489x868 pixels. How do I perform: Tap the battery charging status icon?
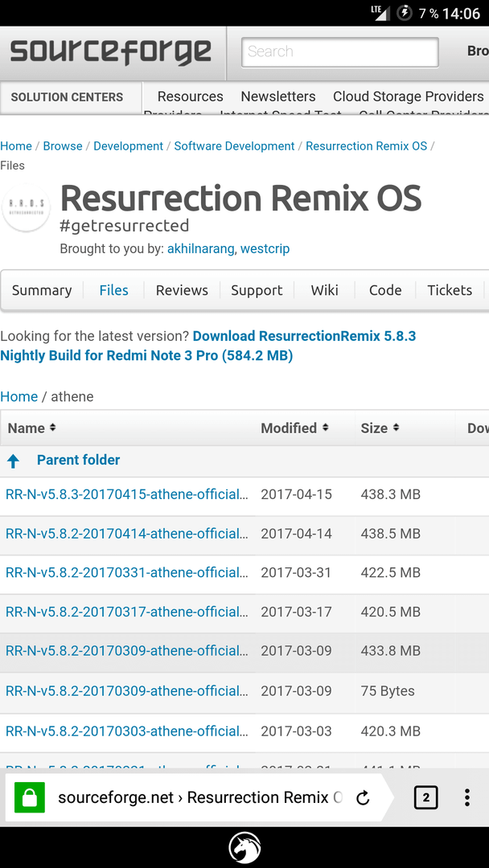pyautogui.click(x=405, y=13)
